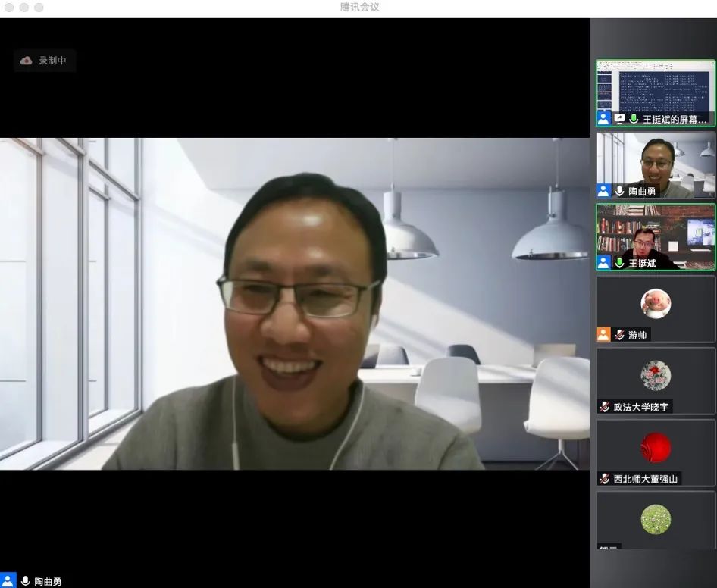
Task: Click the muted mic icon beside 政法大学晓宇
Action: [x=604, y=407]
